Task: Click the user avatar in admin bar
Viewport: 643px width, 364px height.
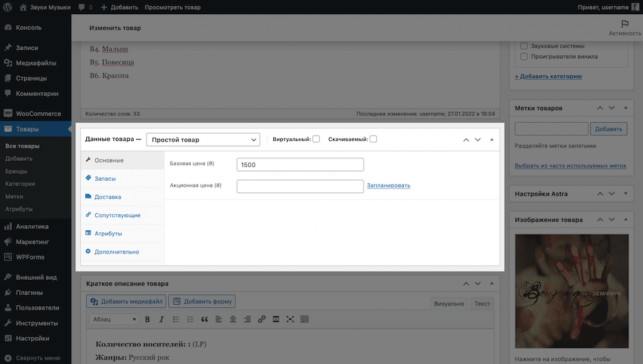Action: [x=636, y=7]
